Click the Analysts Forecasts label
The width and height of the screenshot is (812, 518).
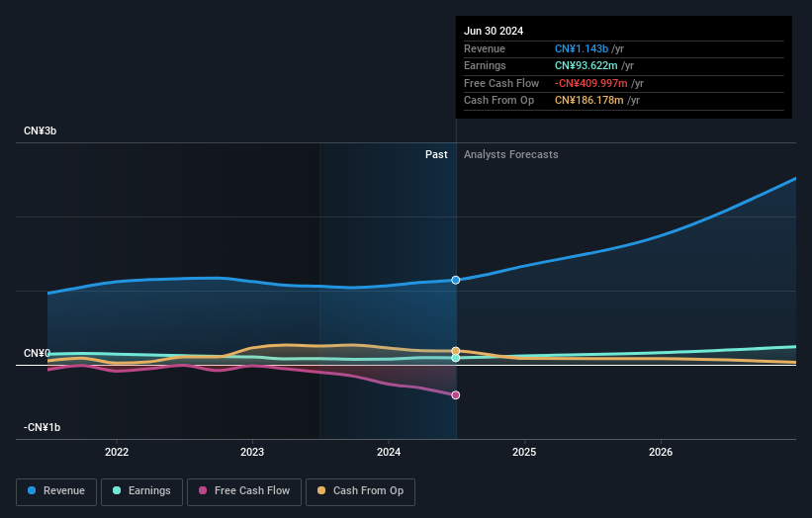click(511, 155)
